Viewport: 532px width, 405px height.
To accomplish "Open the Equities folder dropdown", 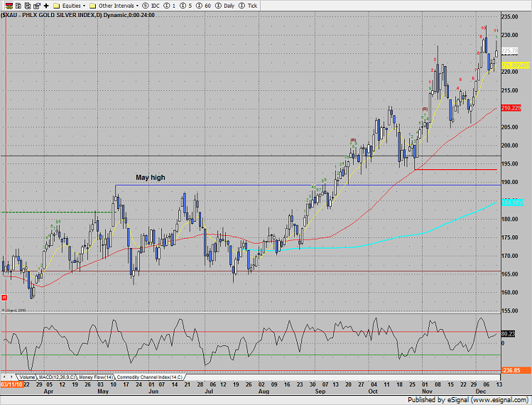I will pos(69,6).
